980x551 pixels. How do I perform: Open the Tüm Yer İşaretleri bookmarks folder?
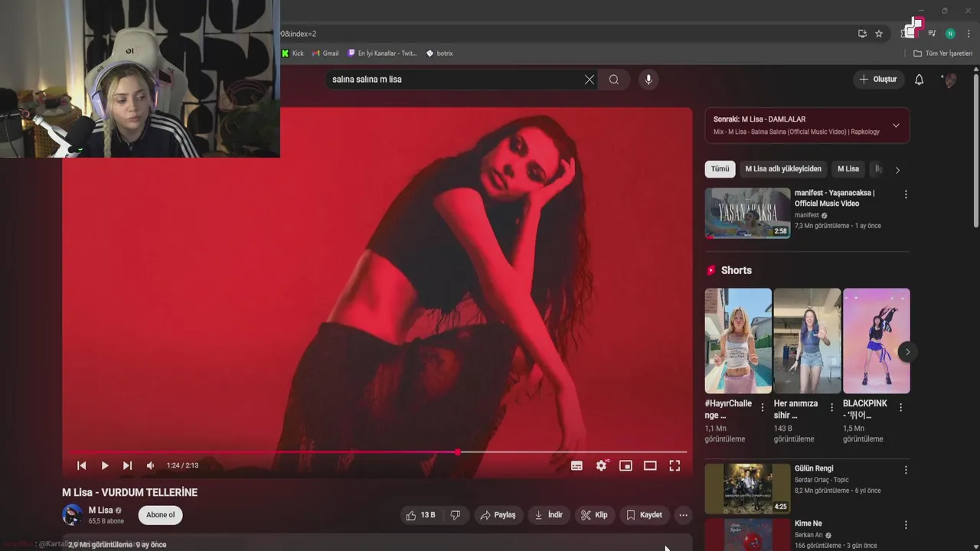pyautogui.click(x=942, y=54)
